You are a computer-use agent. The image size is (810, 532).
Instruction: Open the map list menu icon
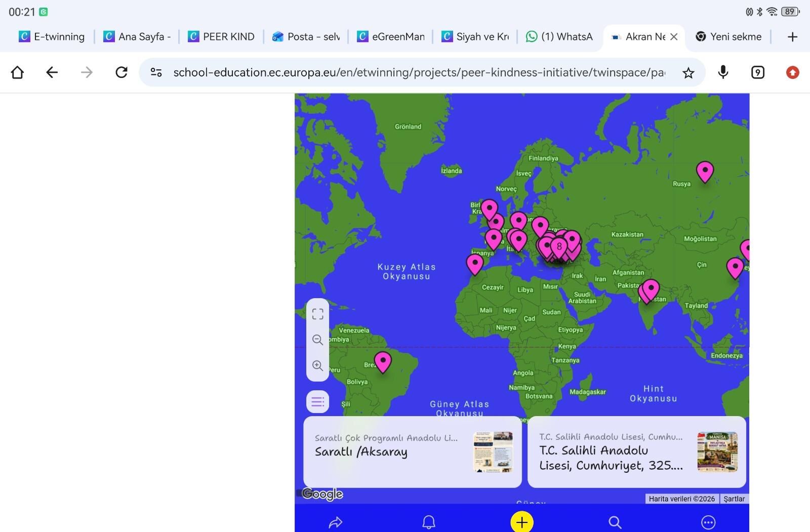[x=317, y=402]
